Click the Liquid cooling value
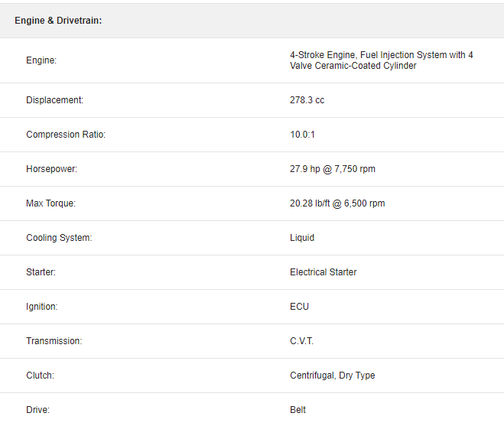 (301, 238)
